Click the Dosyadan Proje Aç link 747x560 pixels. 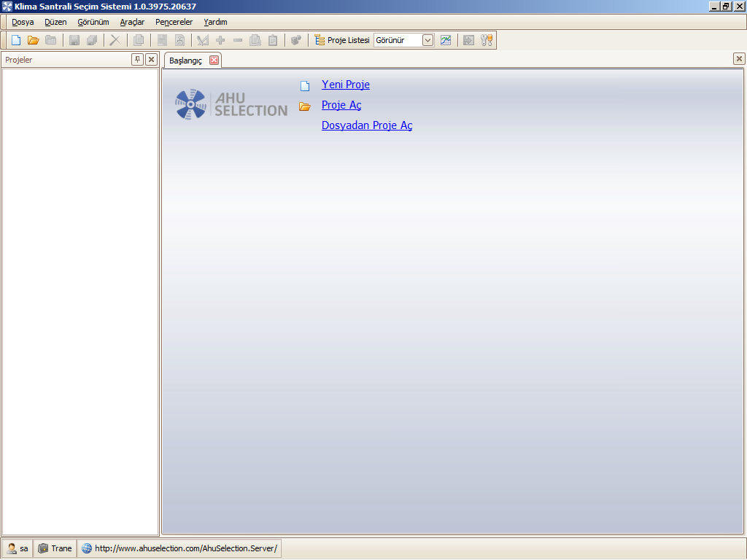click(367, 125)
